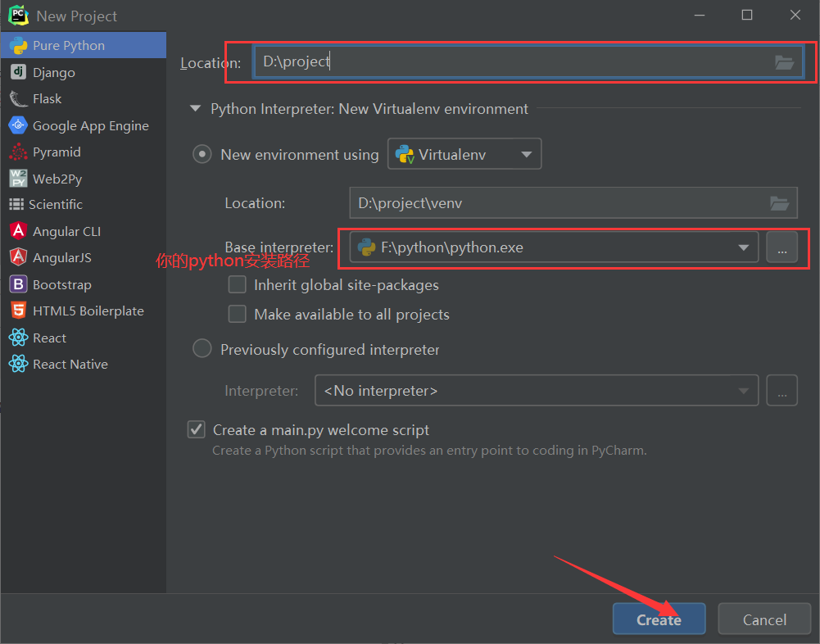Image resolution: width=820 pixels, height=644 pixels.
Task: Click the Python icon in Base interpreter field
Action: (367, 247)
